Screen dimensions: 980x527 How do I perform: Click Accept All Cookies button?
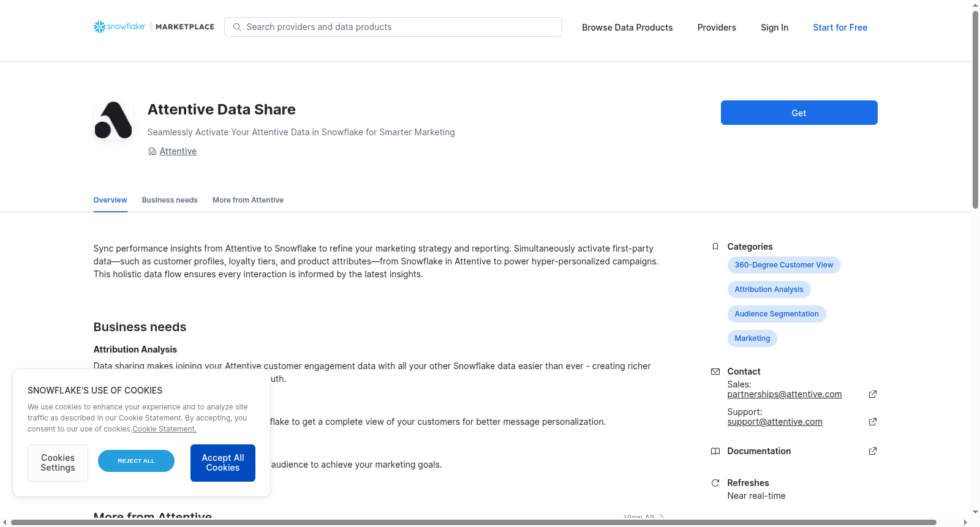[223, 463]
